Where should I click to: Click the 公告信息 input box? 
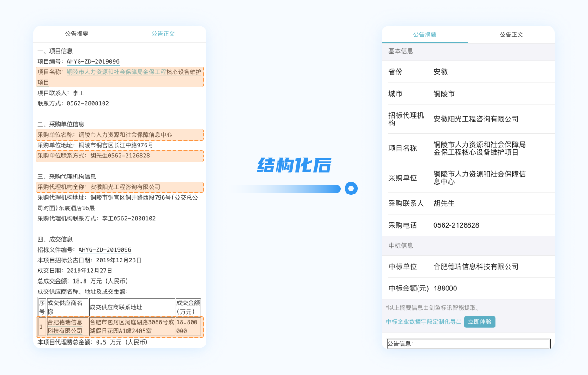coord(468,344)
